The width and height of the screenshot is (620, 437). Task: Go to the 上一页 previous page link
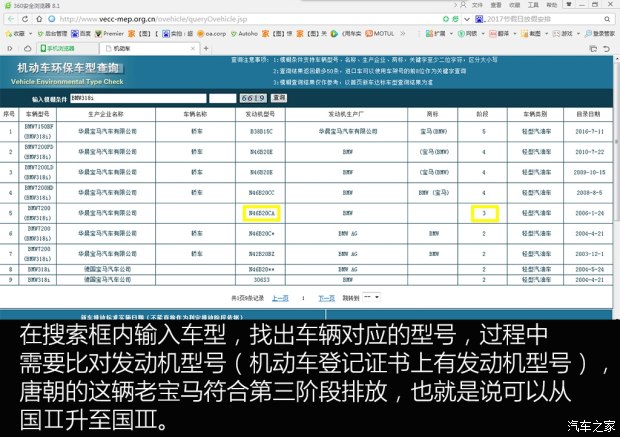(280, 298)
